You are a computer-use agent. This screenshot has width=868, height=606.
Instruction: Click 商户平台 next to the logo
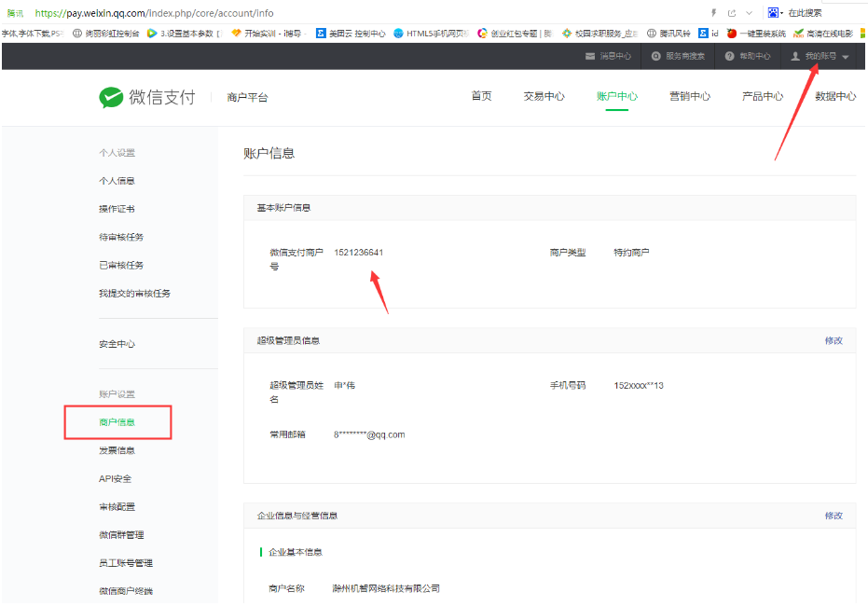click(x=247, y=98)
